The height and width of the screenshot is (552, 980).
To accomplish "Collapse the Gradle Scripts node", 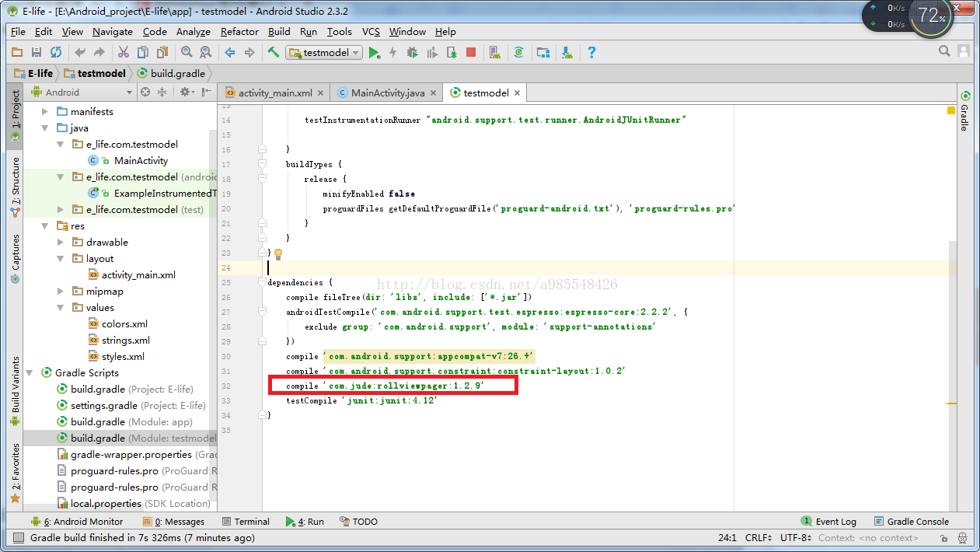I will click(x=30, y=373).
